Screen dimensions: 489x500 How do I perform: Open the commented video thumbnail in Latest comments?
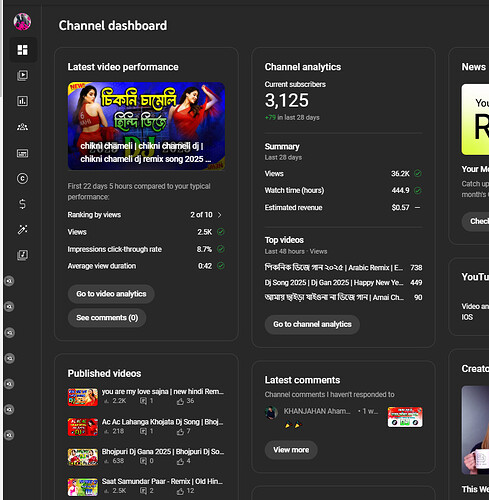click(405, 417)
